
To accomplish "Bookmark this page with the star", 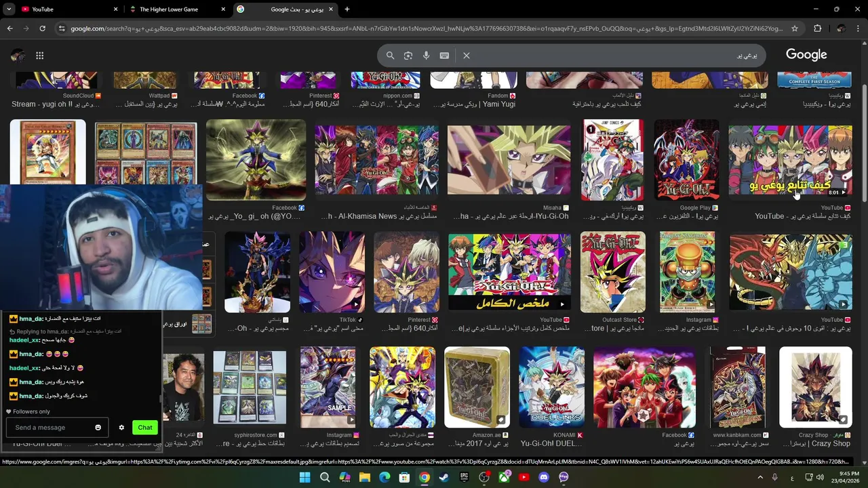I will point(795,28).
